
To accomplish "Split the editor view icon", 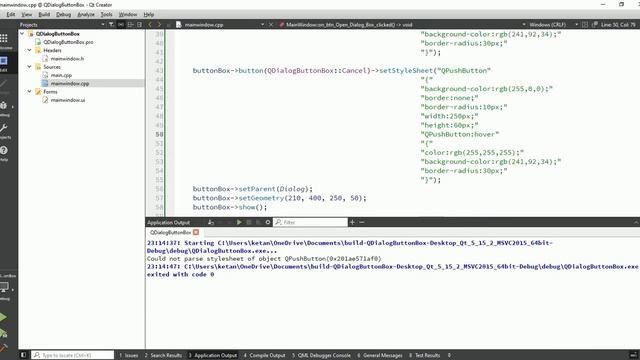I will 585,24.
